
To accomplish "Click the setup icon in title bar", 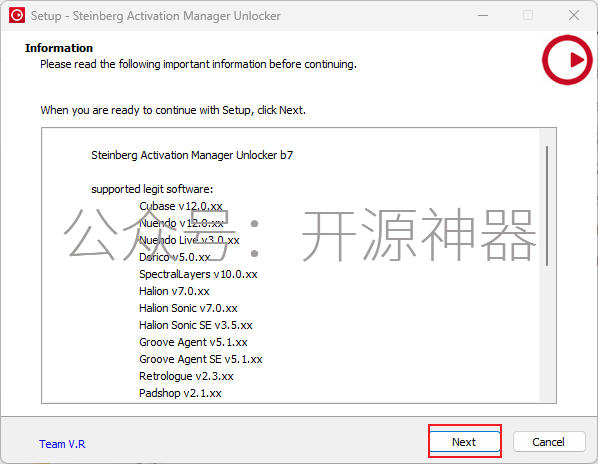I will pyautogui.click(x=17, y=15).
